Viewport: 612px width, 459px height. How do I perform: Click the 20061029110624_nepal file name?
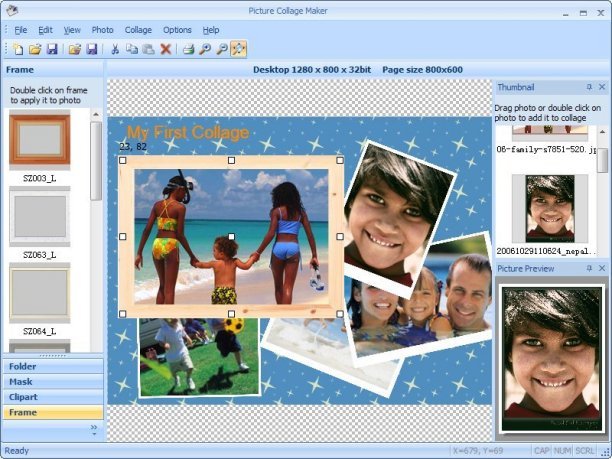[546, 251]
